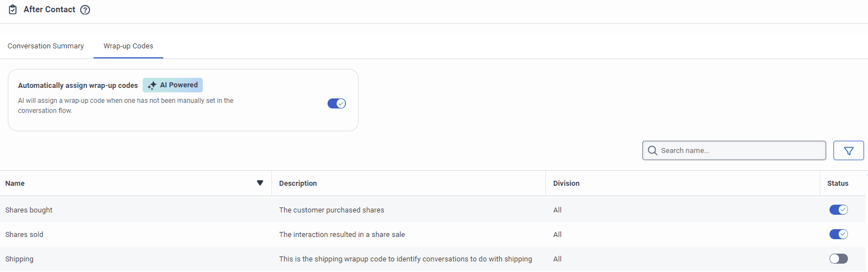Click the magnifier icon in search box
868x272 pixels.
tap(652, 150)
